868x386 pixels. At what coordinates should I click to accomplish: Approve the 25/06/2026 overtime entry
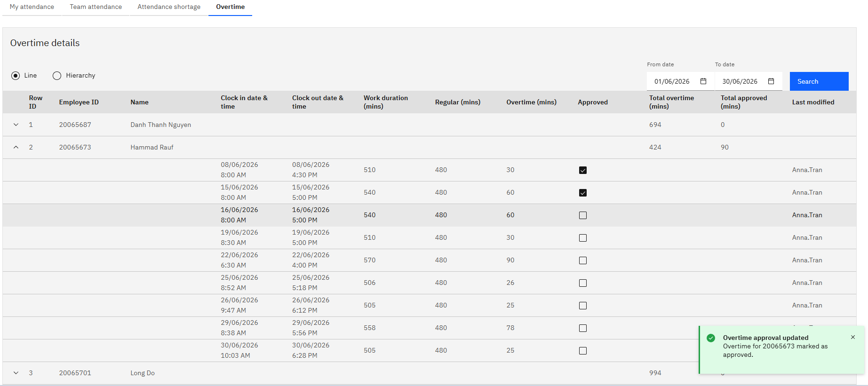pyautogui.click(x=583, y=283)
